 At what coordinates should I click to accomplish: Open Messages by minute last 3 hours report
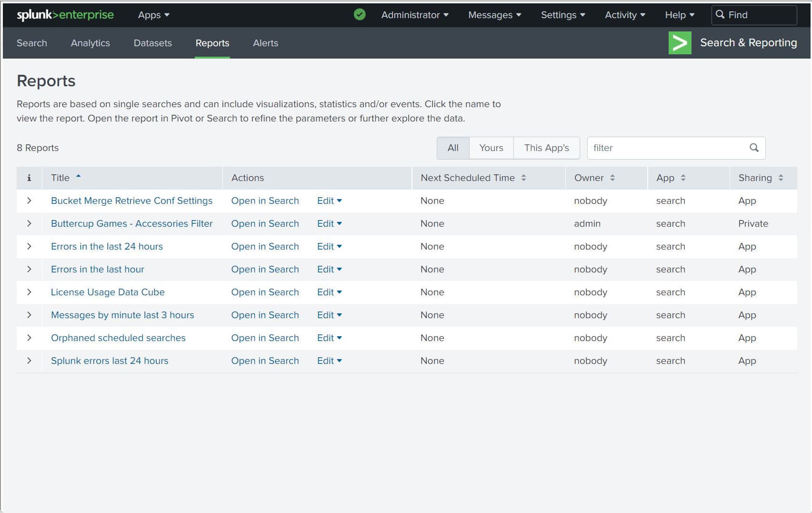point(123,315)
